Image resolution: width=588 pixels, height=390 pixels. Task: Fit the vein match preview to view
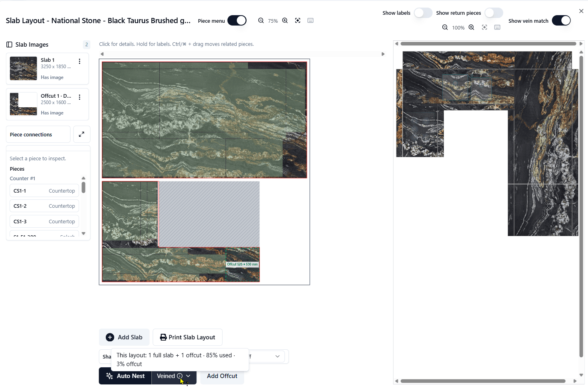pyautogui.click(x=485, y=28)
